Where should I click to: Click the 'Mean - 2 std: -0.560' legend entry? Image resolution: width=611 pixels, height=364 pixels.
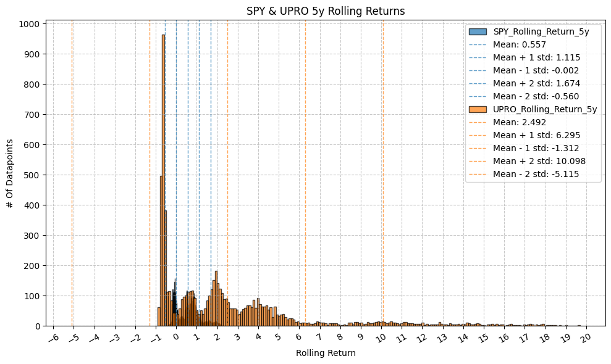tap(536, 96)
